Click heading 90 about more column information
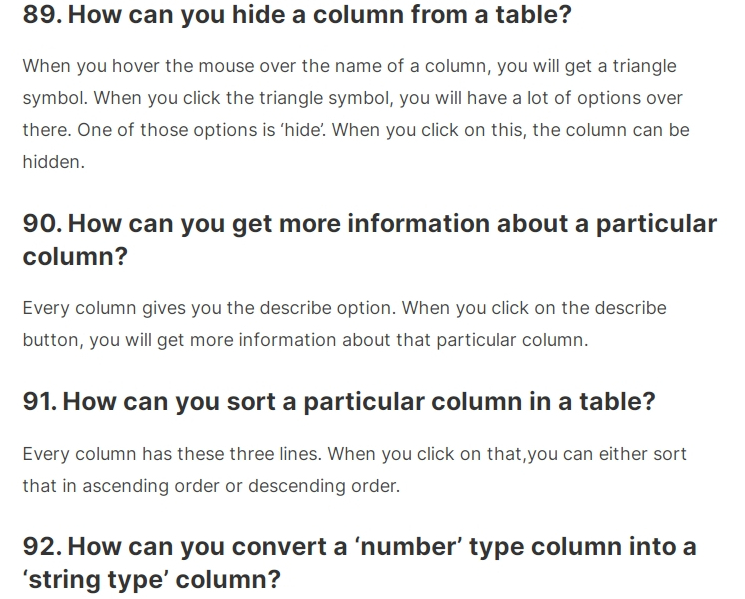This screenshot has width=745, height=599. (x=370, y=240)
